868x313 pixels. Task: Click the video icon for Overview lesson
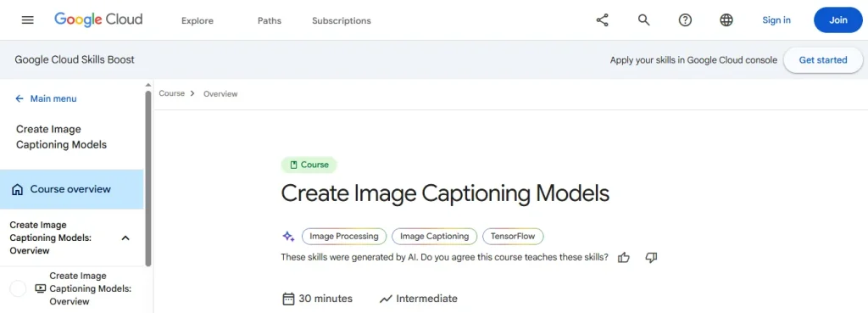point(40,288)
